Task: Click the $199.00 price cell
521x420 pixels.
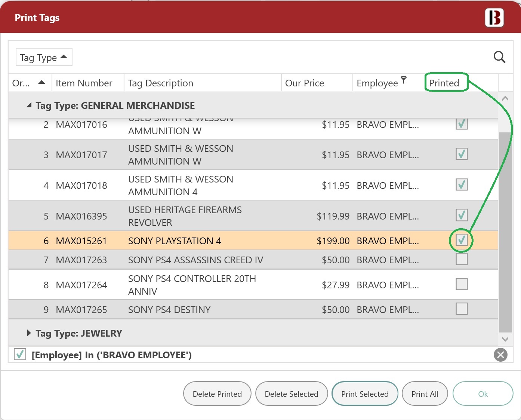Action: tap(333, 241)
